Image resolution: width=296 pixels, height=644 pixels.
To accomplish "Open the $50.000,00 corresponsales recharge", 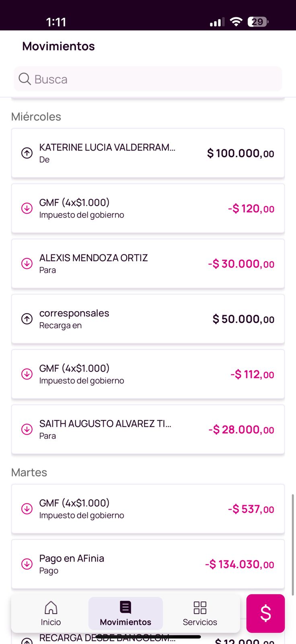I will (x=148, y=319).
